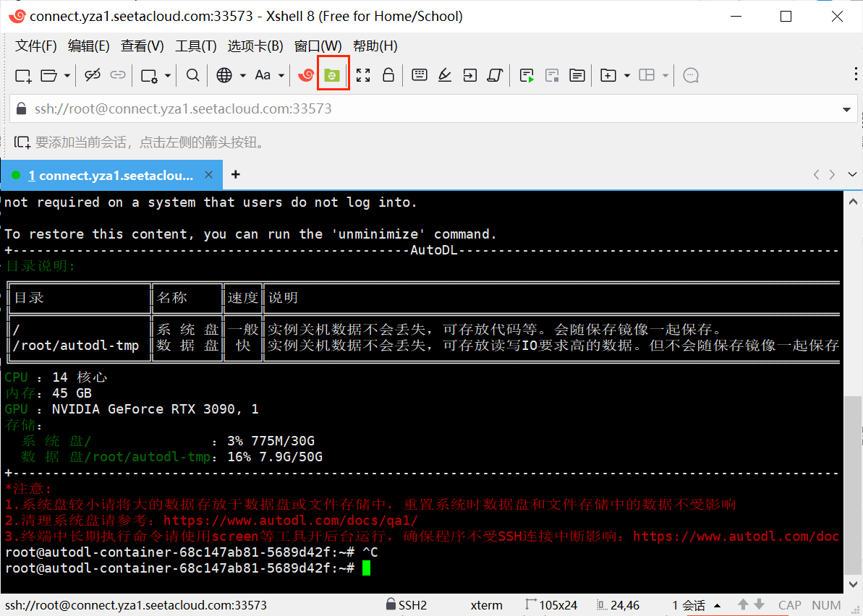Toggle CAP indicator in status bar

pyautogui.click(x=788, y=604)
